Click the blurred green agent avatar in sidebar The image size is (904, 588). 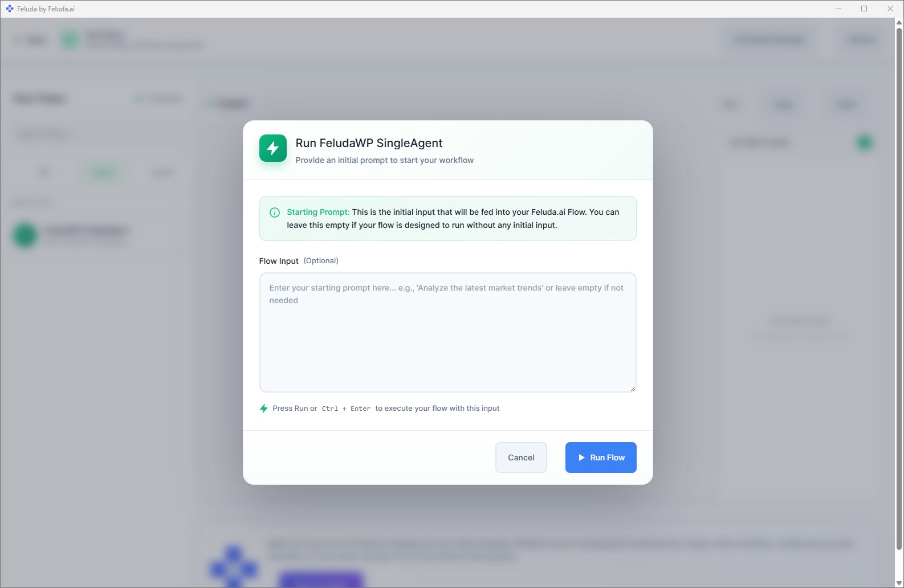pos(25,235)
